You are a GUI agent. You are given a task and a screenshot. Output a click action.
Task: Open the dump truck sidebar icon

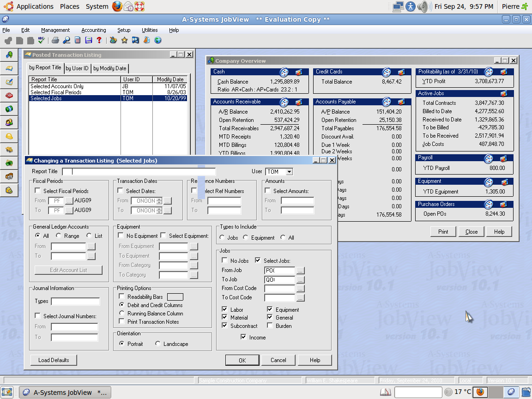[x=9, y=150]
